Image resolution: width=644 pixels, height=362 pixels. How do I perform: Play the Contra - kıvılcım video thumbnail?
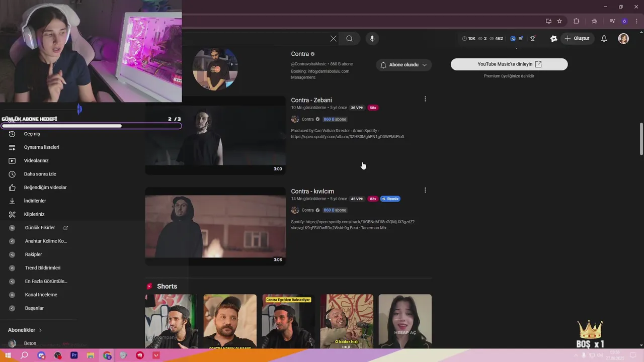coord(215,226)
